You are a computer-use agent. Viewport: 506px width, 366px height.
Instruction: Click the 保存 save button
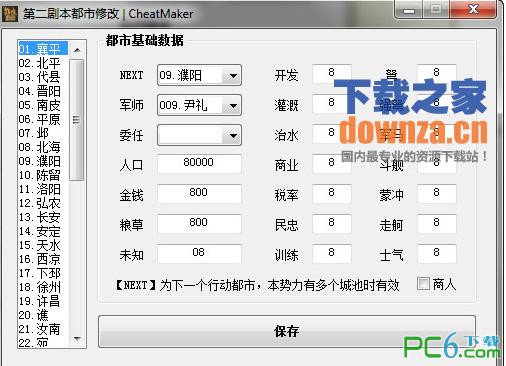click(287, 331)
